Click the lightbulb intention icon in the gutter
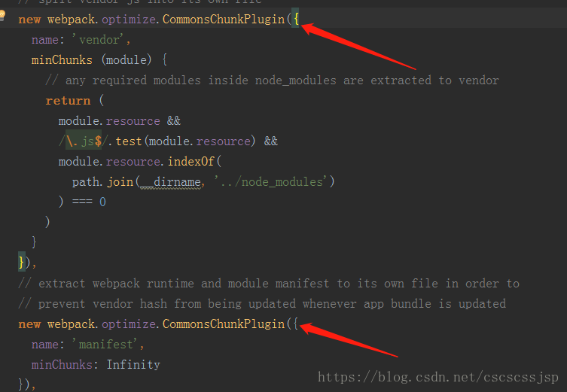 [x=2, y=15]
